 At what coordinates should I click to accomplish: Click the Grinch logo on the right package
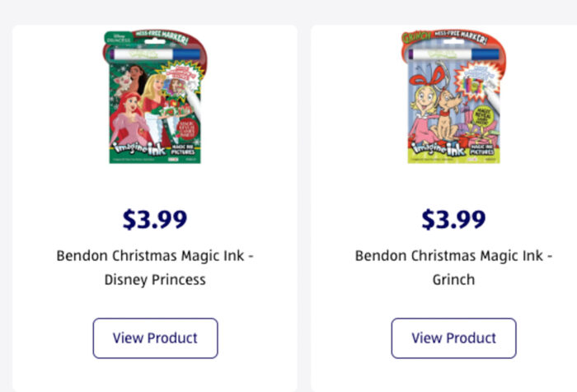[x=415, y=39]
